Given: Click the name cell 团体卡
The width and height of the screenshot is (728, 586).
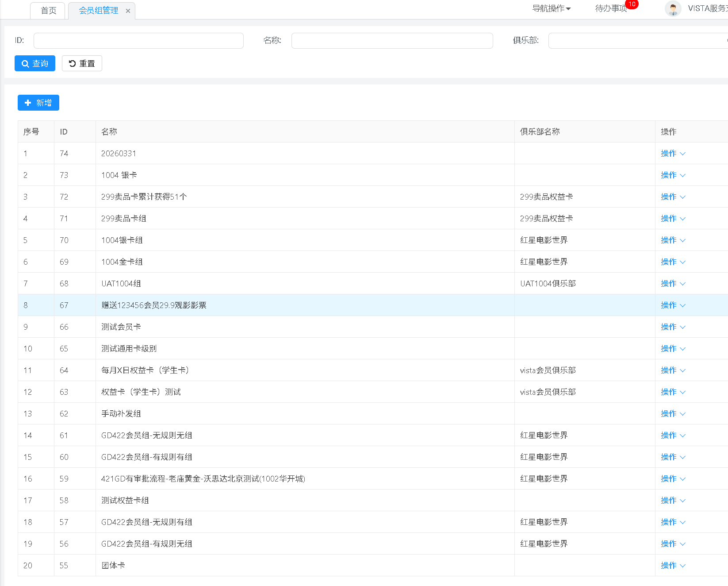Looking at the screenshot, I should pyautogui.click(x=305, y=566).
